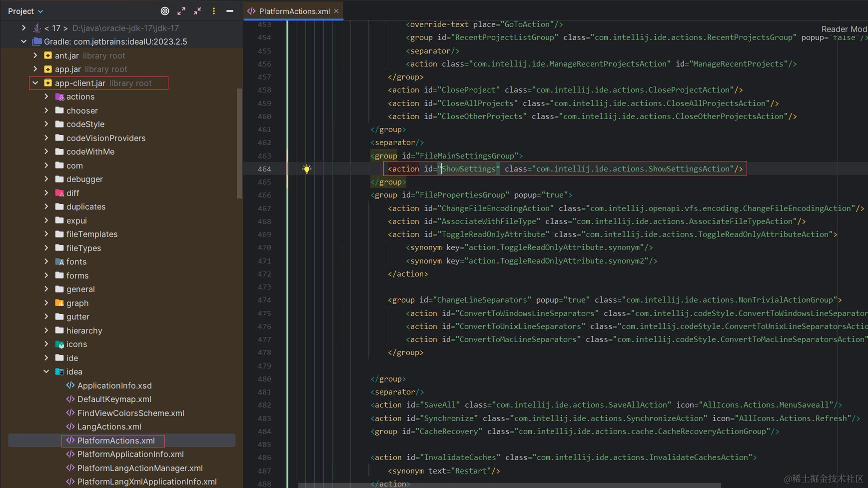Click the fonts folder icon
Image resolution: width=868 pixels, height=488 pixels.
point(59,261)
